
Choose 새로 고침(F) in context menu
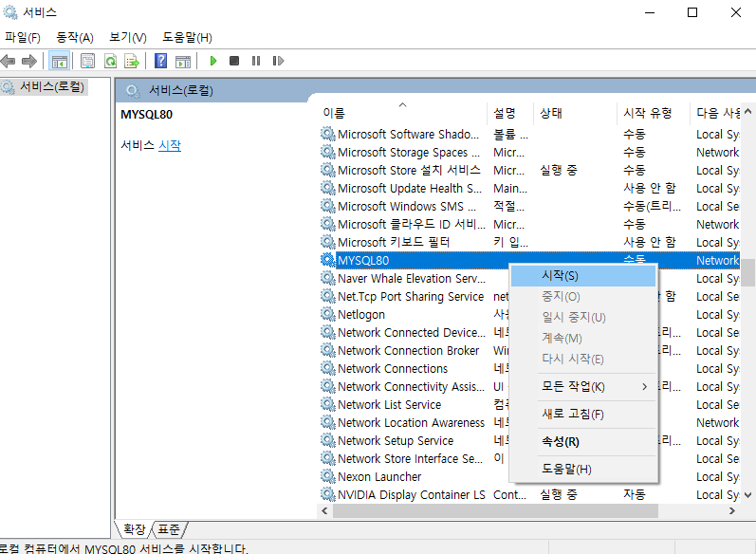click(583, 415)
